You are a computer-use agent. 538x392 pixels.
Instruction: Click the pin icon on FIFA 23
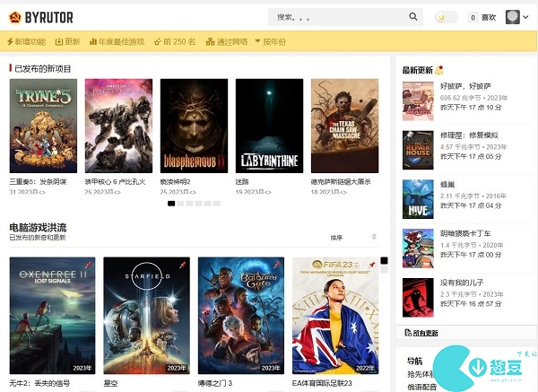click(371, 265)
